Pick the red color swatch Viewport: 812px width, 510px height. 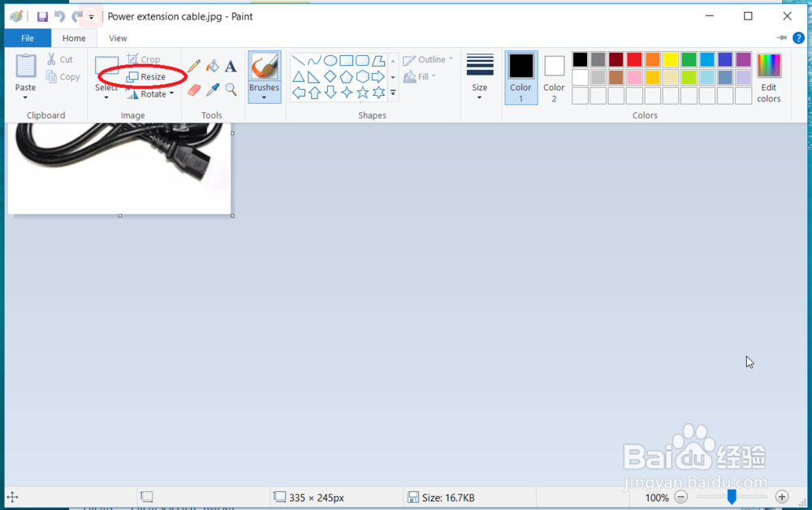pyautogui.click(x=634, y=59)
